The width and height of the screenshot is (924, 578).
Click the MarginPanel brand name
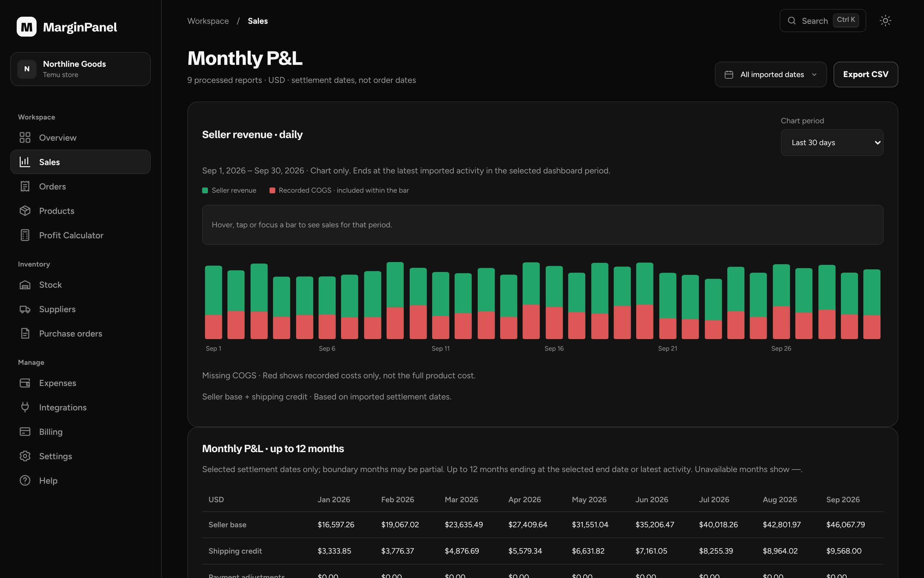point(80,27)
